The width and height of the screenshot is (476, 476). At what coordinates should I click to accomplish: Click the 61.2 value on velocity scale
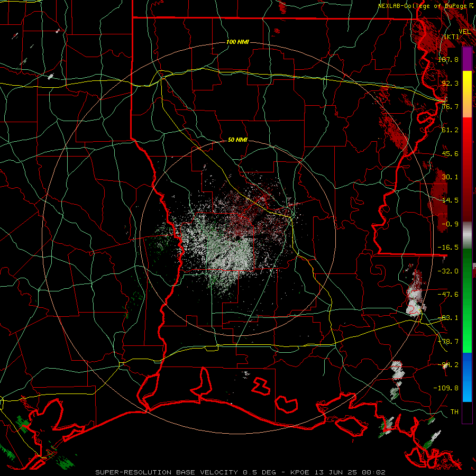pyautogui.click(x=450, y=130)
